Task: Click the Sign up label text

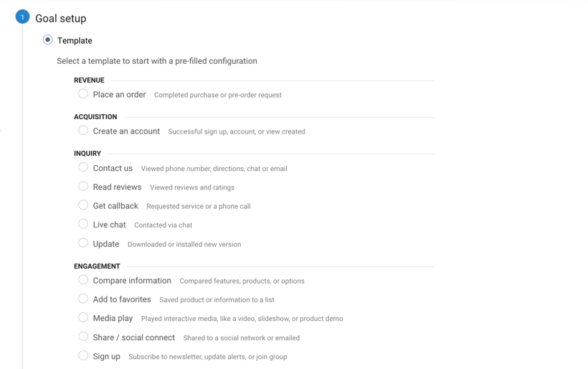Action: (x=107, y=356)
